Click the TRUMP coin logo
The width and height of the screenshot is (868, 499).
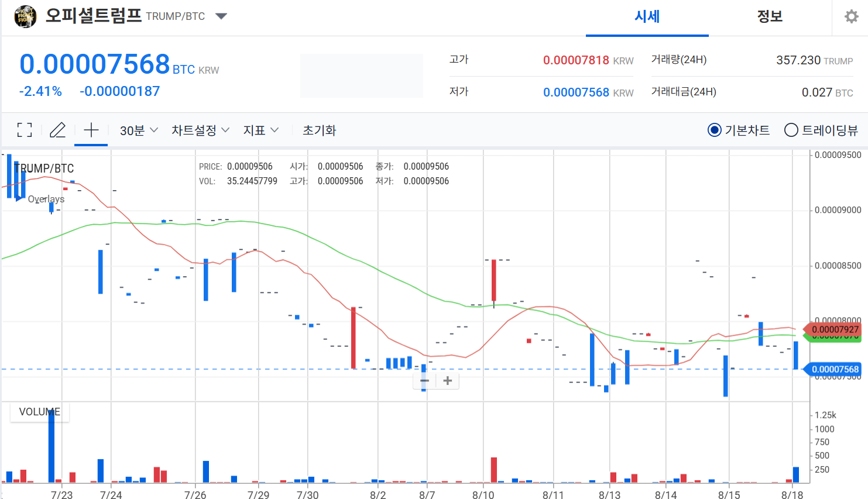coord(25,16)
